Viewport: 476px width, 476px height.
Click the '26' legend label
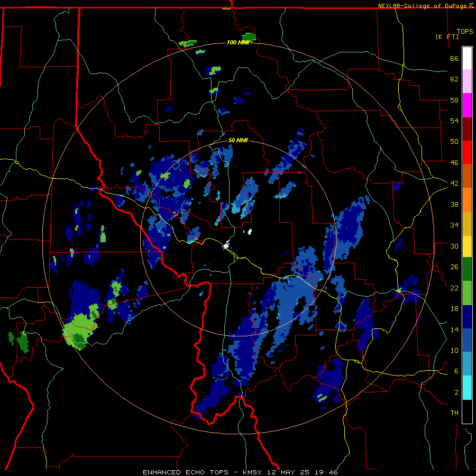454,267
